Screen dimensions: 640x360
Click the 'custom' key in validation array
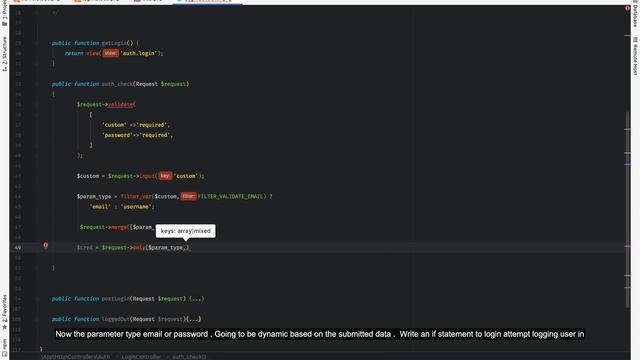click(x=114, y=125)
